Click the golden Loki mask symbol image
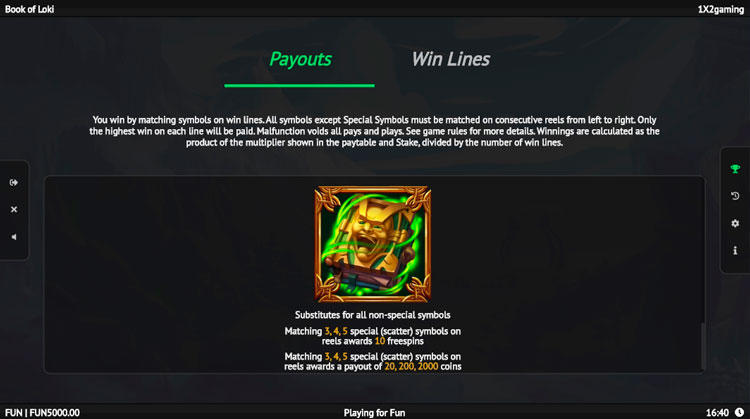Viewport: 750px width, 419px height. (373, 244)
